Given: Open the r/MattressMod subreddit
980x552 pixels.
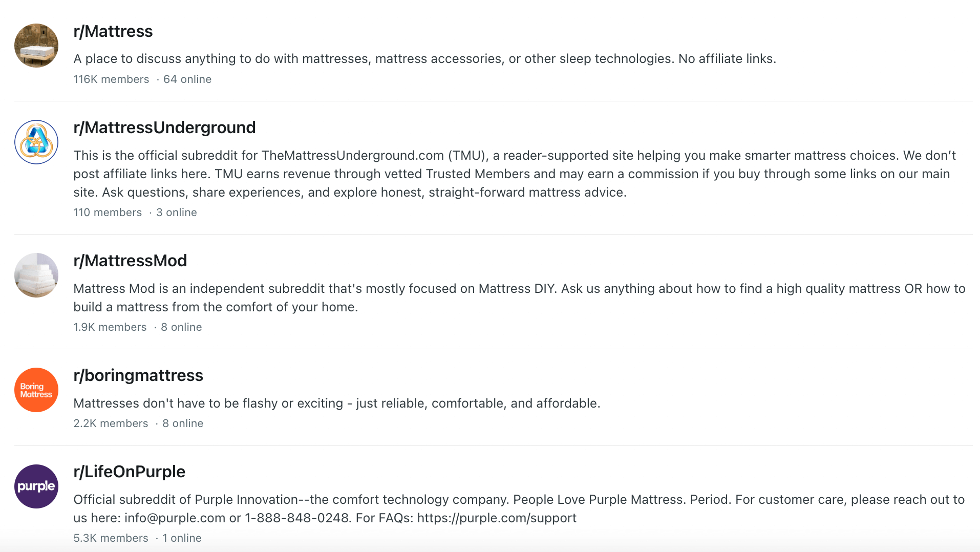Looking at the screenshot, I should point(130,261).
